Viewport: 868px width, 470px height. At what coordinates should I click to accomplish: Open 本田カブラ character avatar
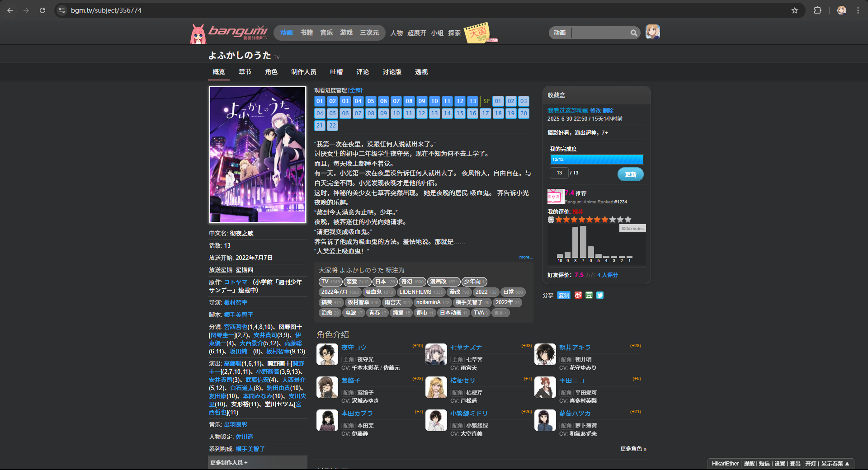tap(327, 420)
